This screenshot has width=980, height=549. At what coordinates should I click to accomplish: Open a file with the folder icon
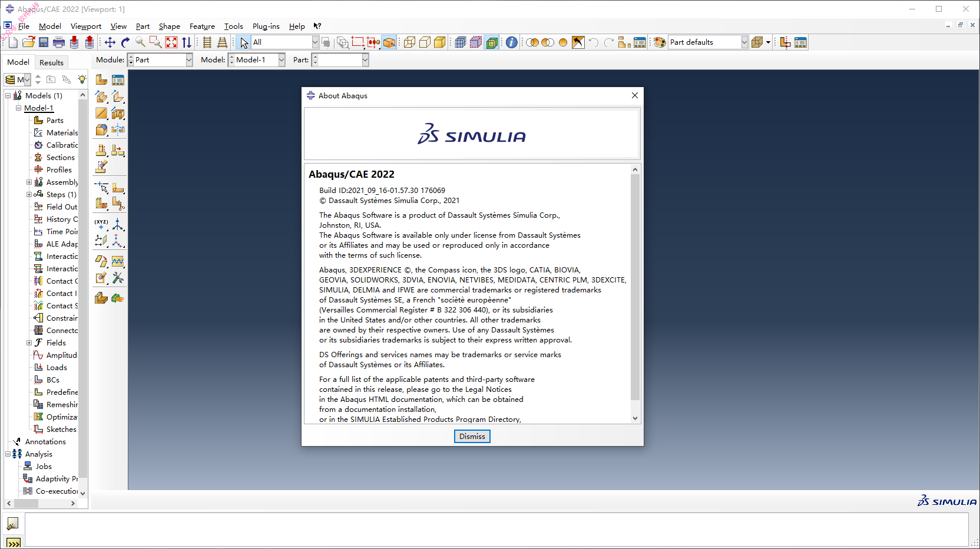point(28,42)
